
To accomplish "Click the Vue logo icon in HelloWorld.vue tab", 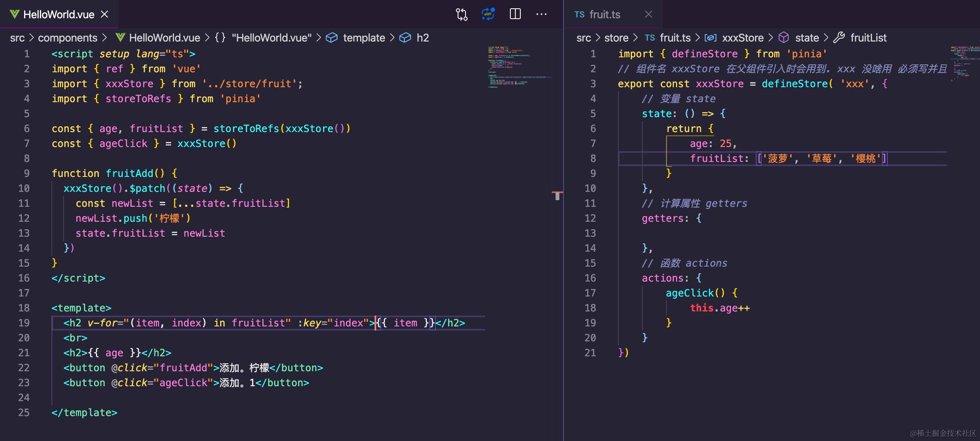I will coord(15,15).
